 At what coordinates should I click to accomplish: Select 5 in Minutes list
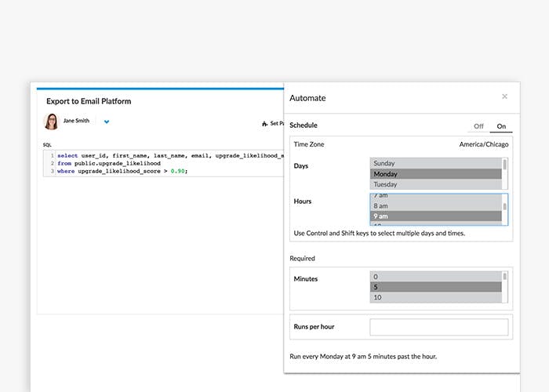[435, 287]
